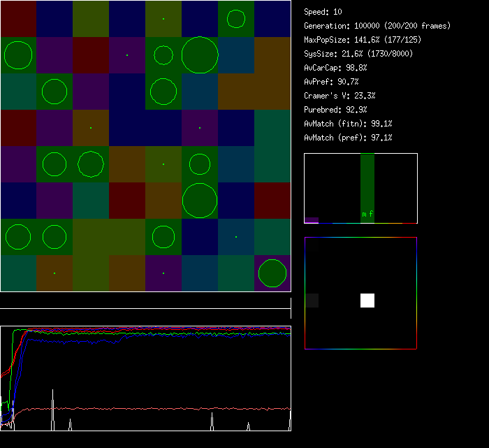Click the tallest white spike in the graph

pos(53,410)
